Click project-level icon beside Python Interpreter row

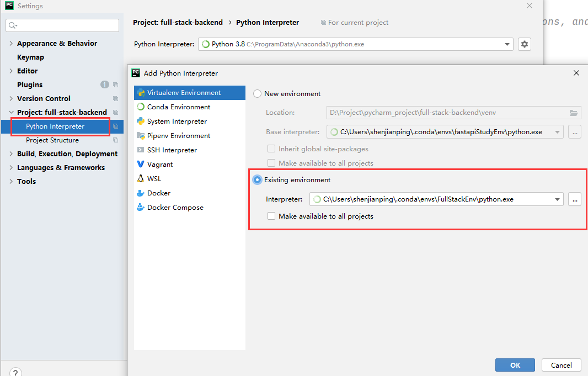pyautogui.click(x=115, y=126)
